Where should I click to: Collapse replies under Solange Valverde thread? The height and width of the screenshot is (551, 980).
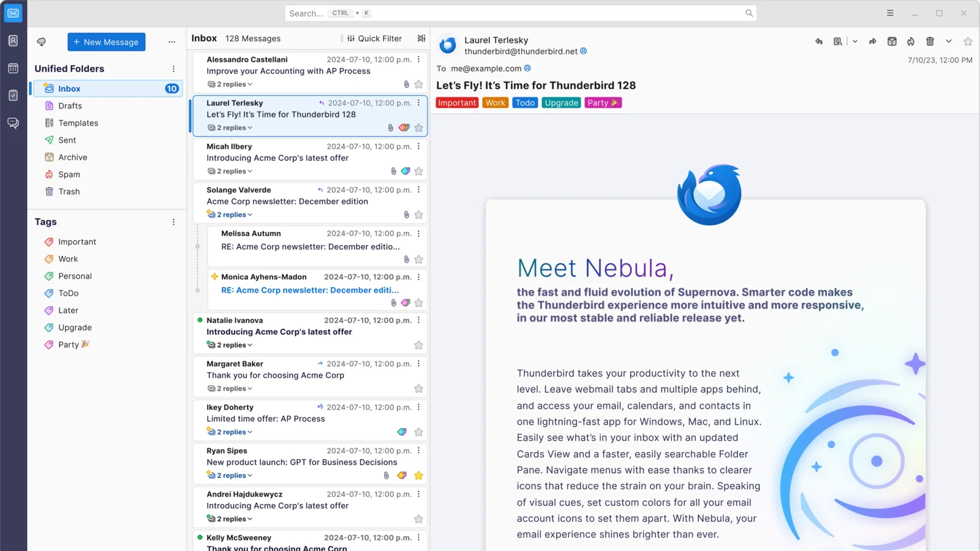click(x=230, y=215)
